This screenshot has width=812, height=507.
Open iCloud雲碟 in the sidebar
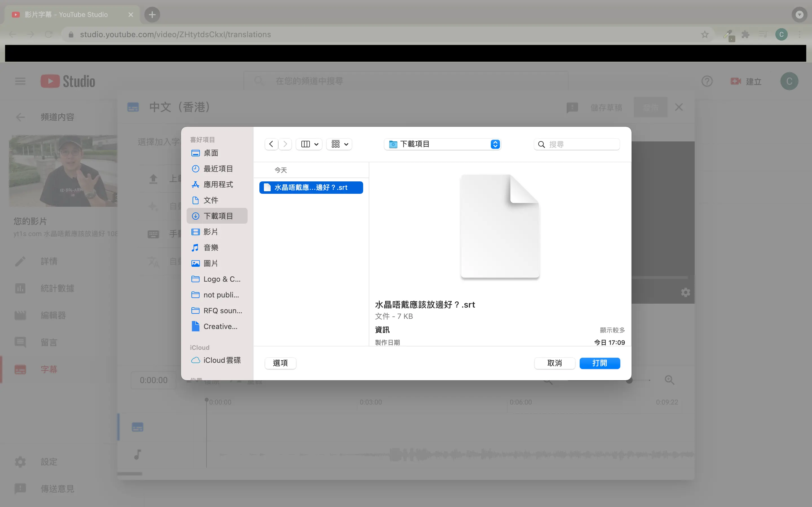point(221,360)
